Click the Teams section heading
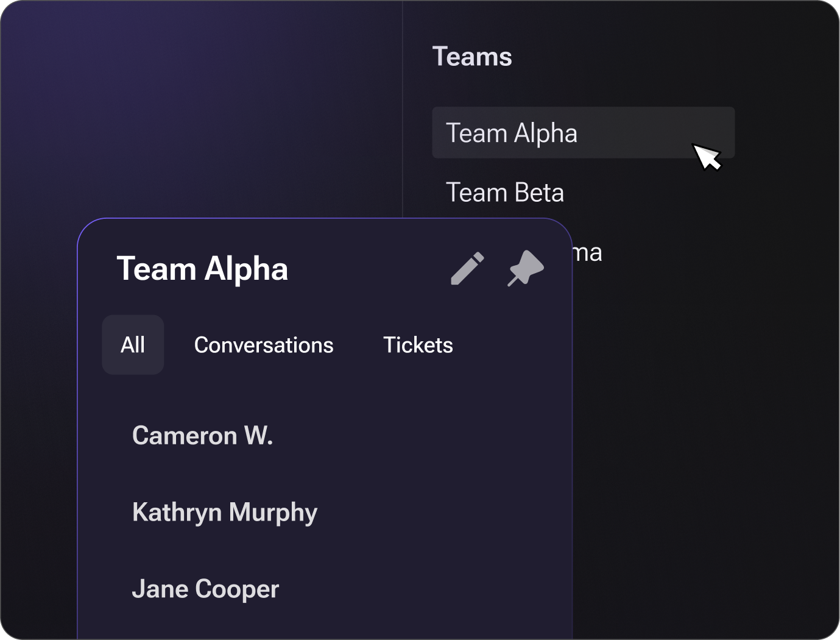This screenshot has width=840, height=640. [472, 57]
